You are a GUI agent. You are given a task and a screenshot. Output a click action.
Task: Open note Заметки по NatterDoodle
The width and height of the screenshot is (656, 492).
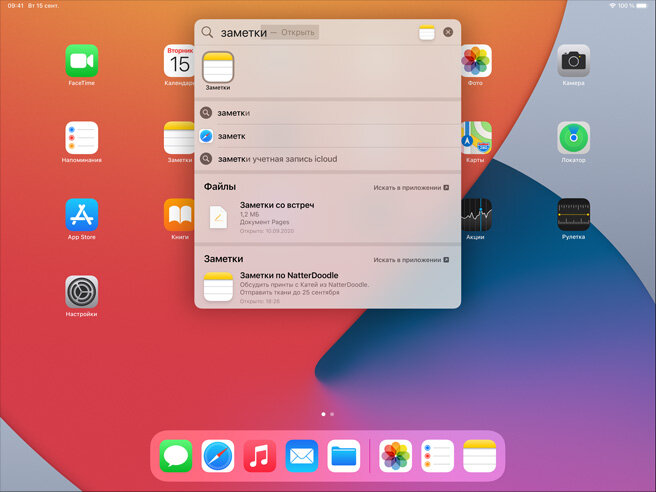tap(328, 288)
